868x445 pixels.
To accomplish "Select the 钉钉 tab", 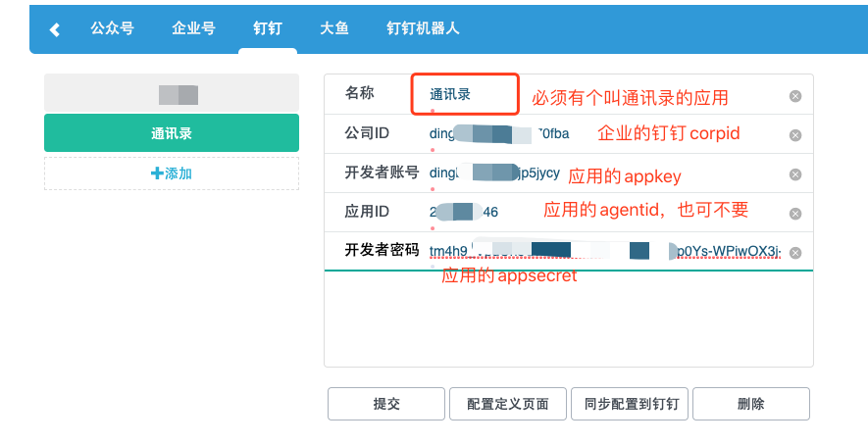I will (268, 28).
